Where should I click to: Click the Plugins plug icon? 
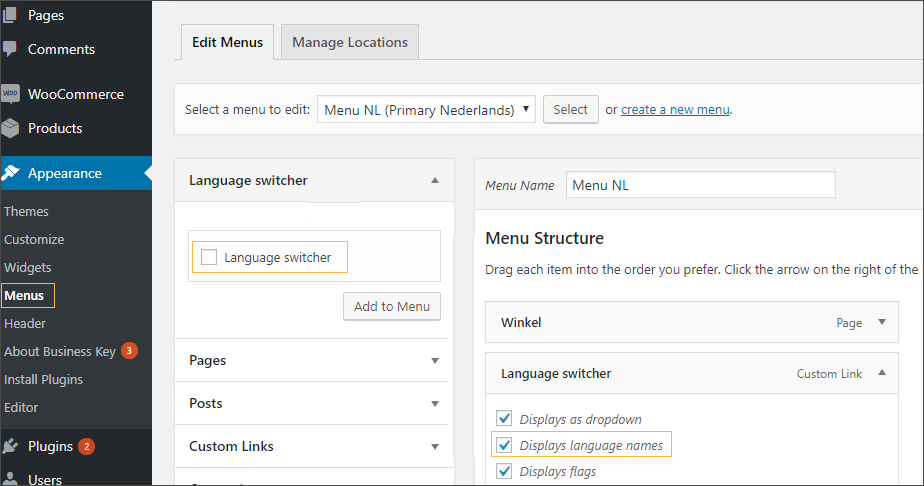pyautogui.click(x=10, y=446)
